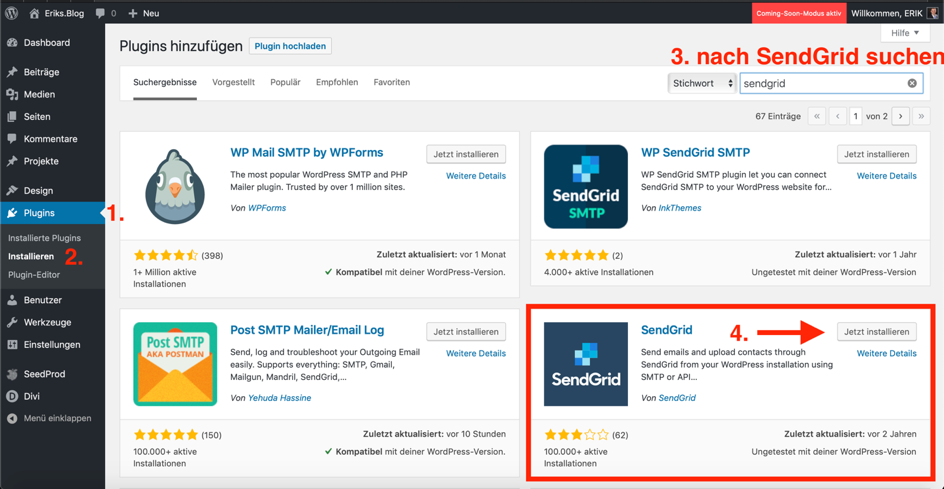Viewport: 944px width, 489px height.
Task: Open Weitere Details for Post SMTP Mailer
Action: tap(476, 354)
